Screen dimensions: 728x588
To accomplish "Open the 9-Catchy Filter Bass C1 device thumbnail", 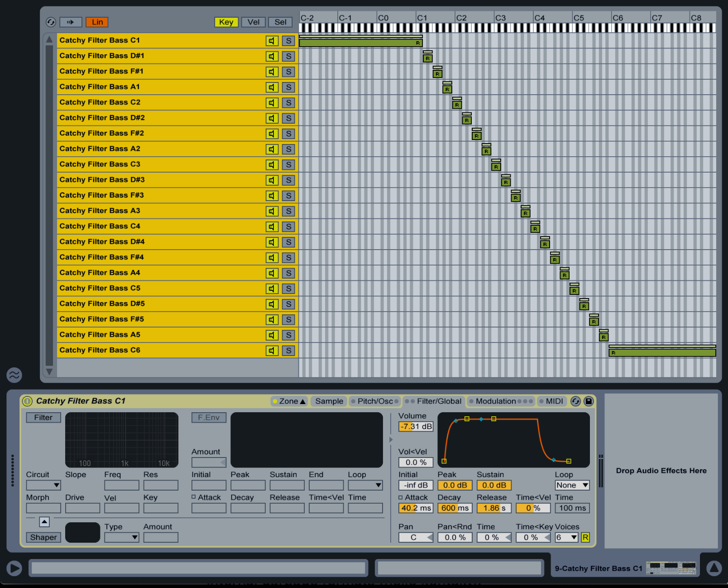I will (671, 568).
